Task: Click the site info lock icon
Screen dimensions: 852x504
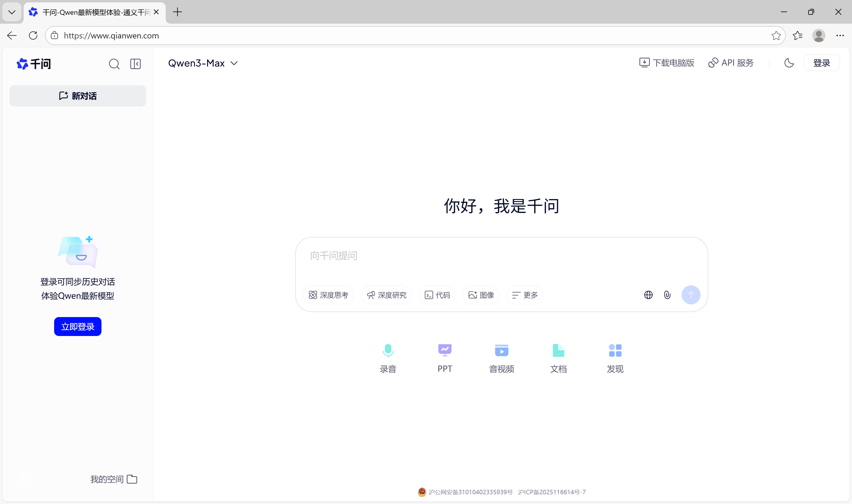Action: coord(54,35)
